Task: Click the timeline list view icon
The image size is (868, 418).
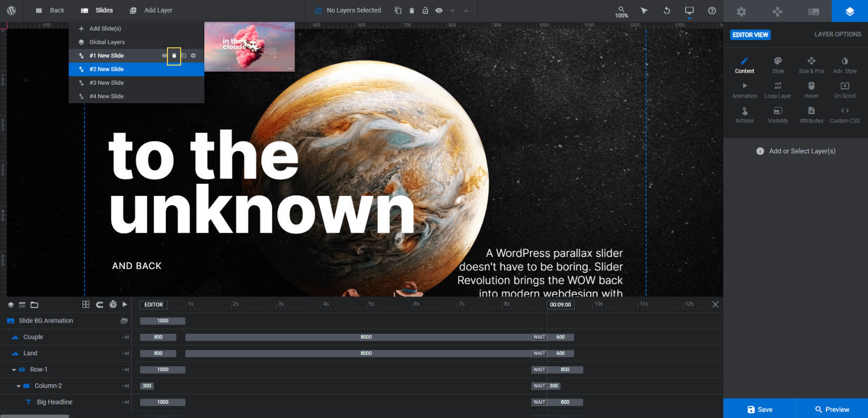Action: pos(22,305)
